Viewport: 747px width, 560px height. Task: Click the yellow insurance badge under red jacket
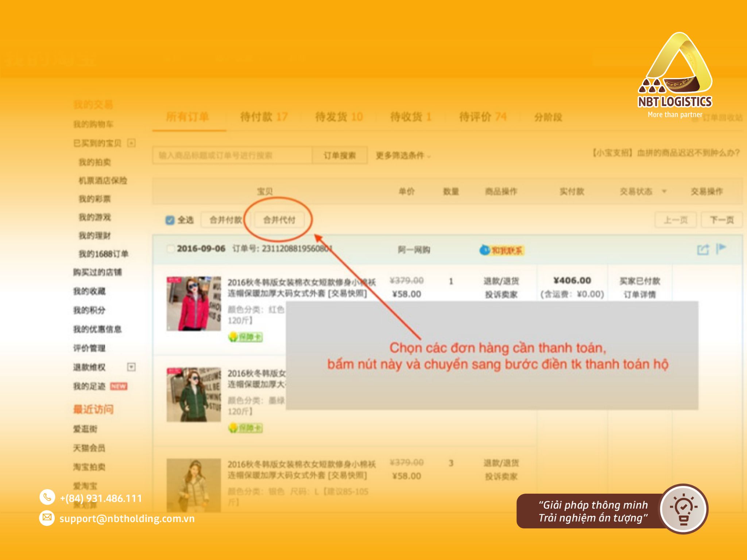[x=245, y=337]
